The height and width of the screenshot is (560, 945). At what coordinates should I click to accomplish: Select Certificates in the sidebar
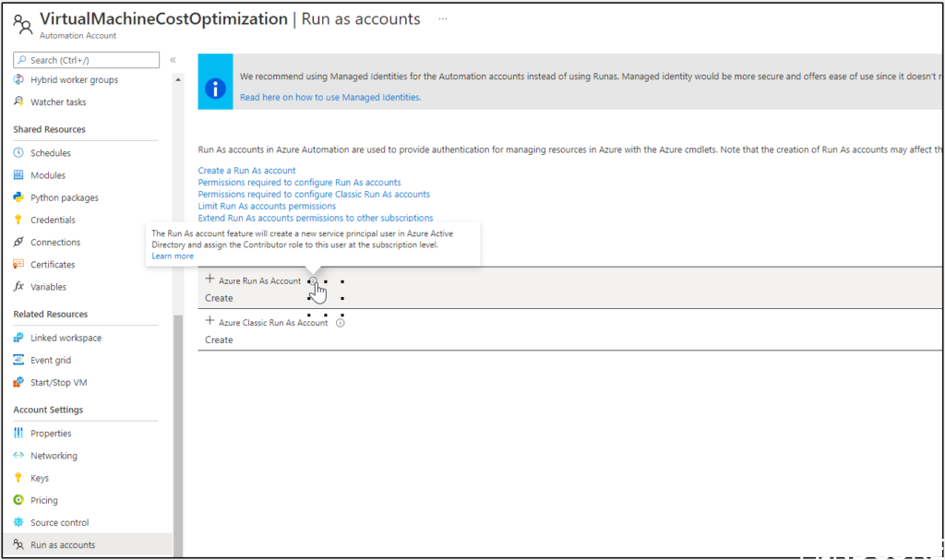pyautogui.click(x=53, y=265)
